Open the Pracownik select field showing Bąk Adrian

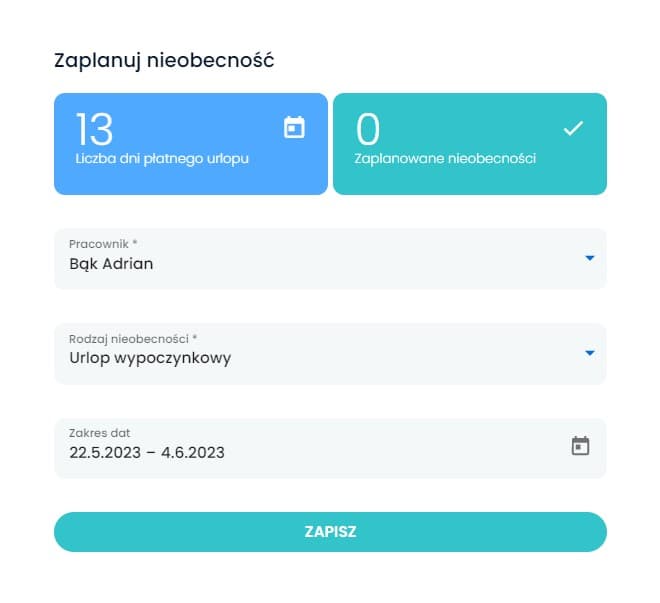[330, 259]
